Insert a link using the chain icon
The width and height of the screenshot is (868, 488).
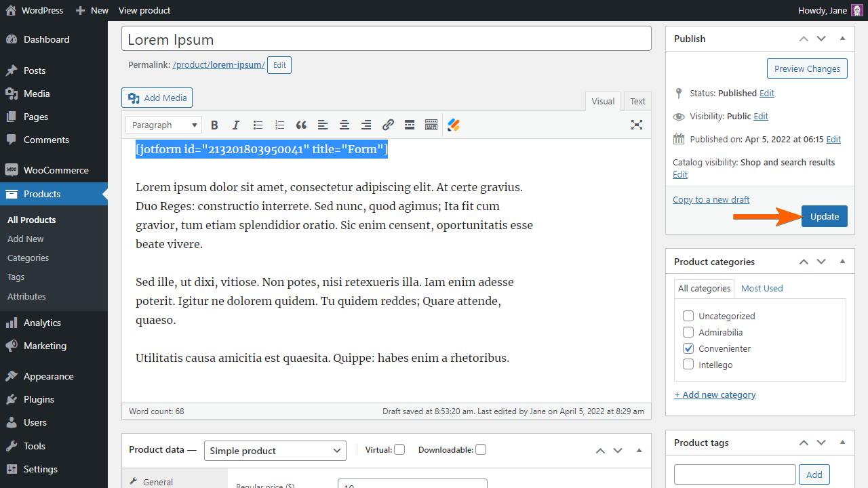pyautogui.click(x=388, y=125)
